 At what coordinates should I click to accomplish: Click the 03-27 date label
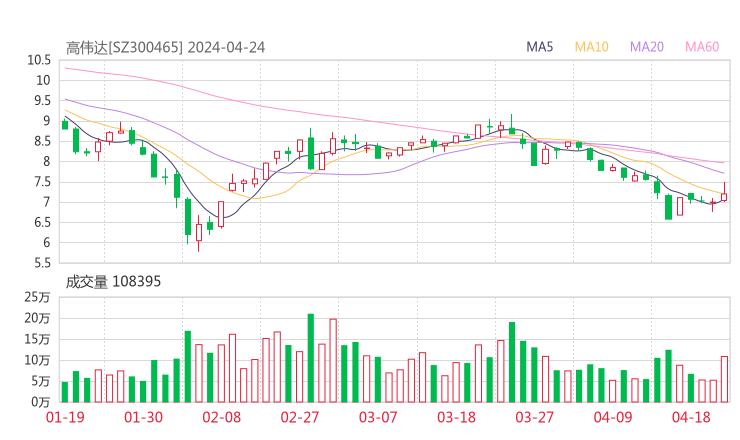click(534, 417)
